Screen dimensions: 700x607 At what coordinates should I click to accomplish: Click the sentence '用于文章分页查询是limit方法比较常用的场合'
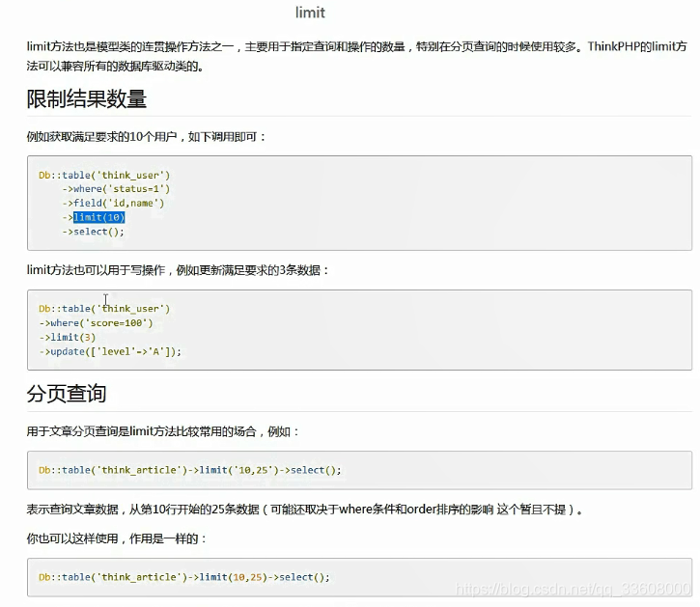[x=142, y=431]
